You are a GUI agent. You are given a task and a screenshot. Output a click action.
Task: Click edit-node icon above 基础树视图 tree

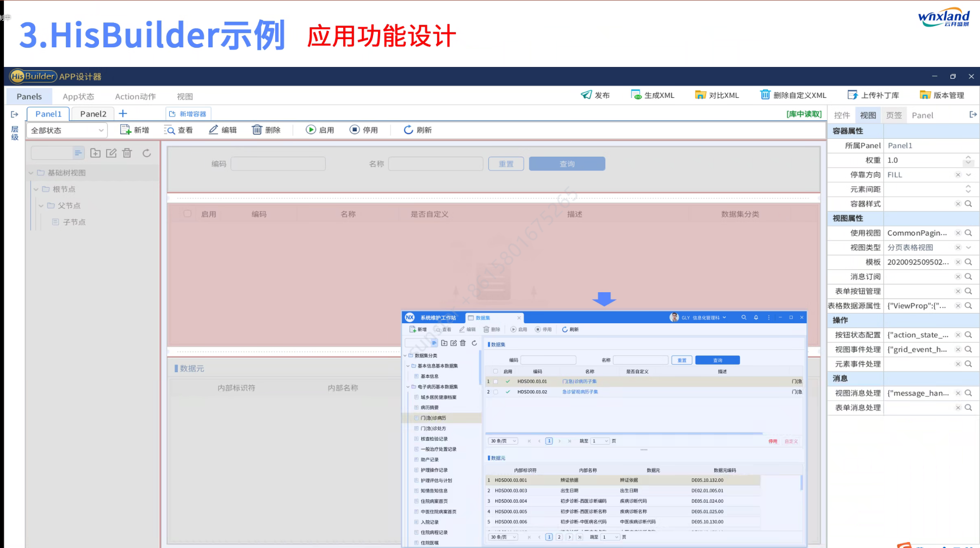click(x=111, y=153)
